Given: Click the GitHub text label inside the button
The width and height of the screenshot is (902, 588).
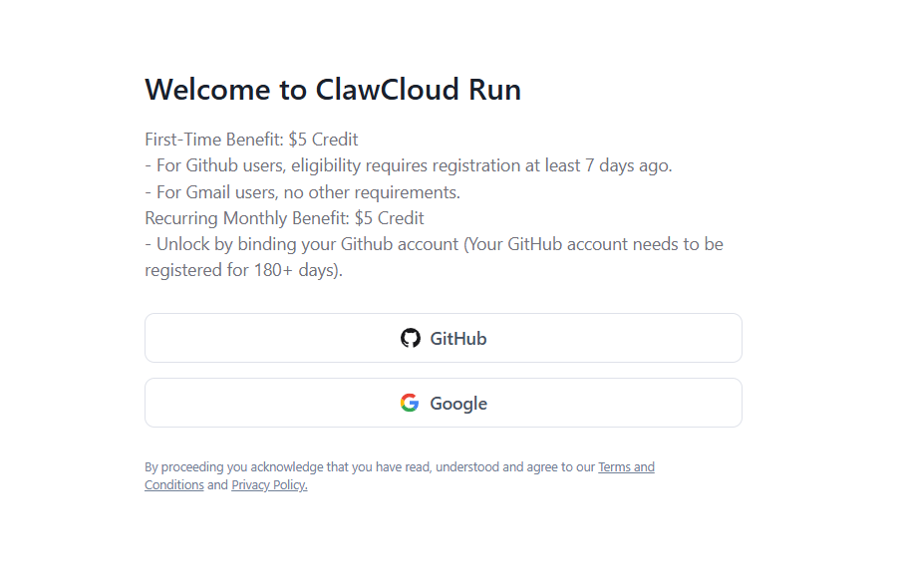Looking at the screenshot, I should (457, 338).
